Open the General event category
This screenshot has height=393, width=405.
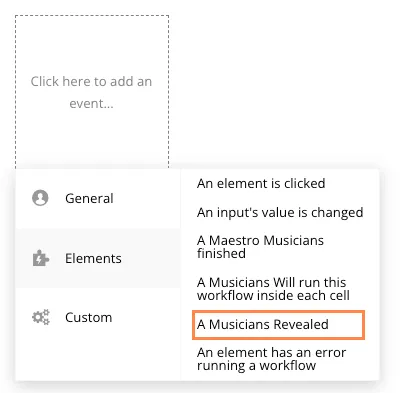point(98,198)
